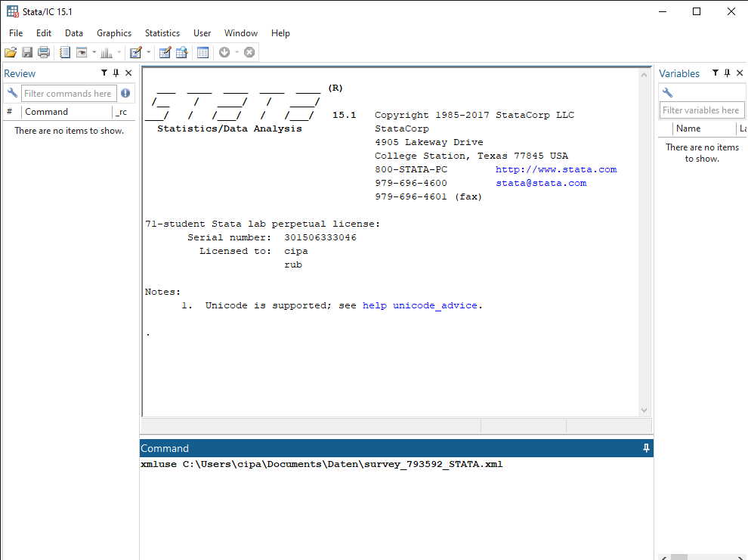748x560 pixels.
Task: Open the Statistics menu
Action: pos(162,33)
